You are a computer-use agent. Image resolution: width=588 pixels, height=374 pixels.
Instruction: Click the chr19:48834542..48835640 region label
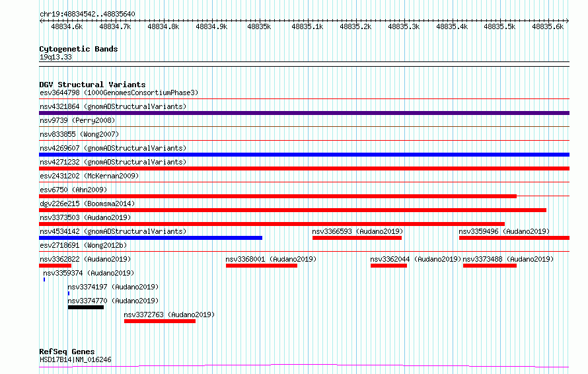[x=87, y=14]
